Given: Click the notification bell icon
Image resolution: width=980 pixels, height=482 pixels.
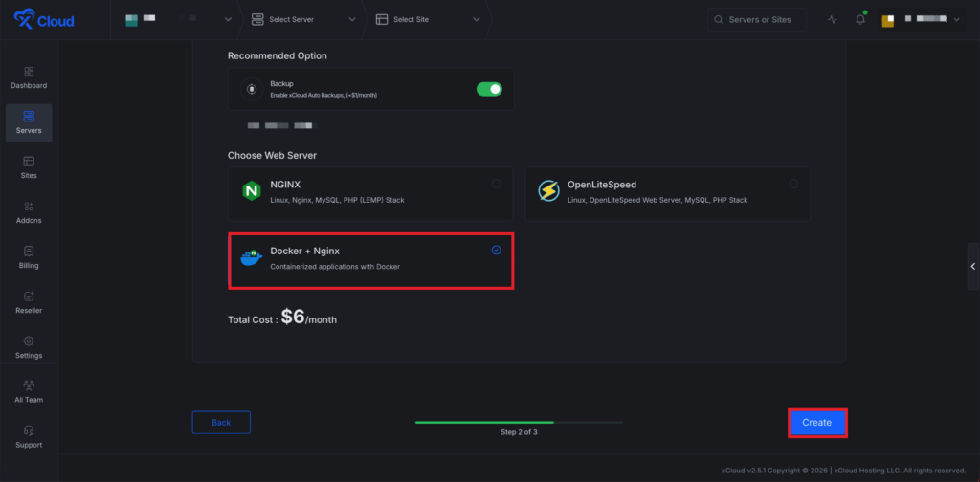Looking at the screenshot, I should coord(859,20).
